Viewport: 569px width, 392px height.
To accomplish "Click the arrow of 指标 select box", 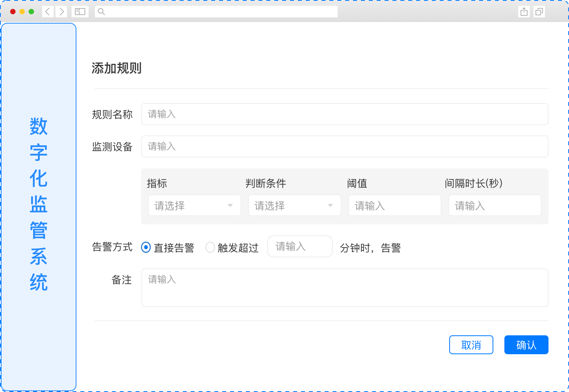I will coord(230,205).
